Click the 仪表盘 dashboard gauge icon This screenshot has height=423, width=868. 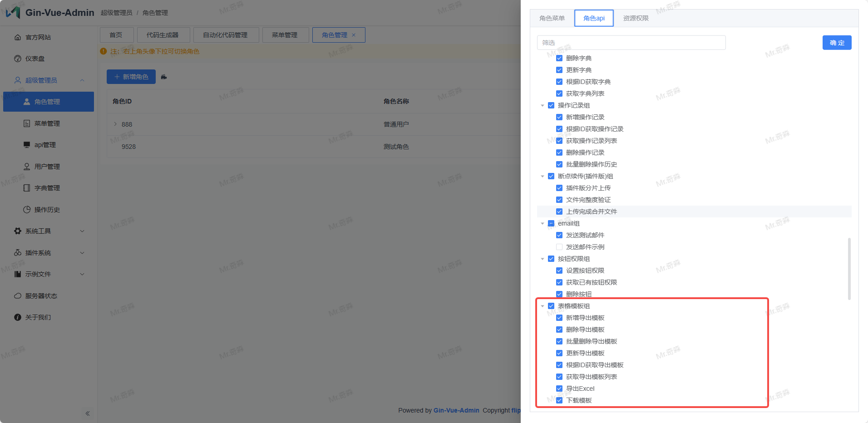tap(18, 59)
